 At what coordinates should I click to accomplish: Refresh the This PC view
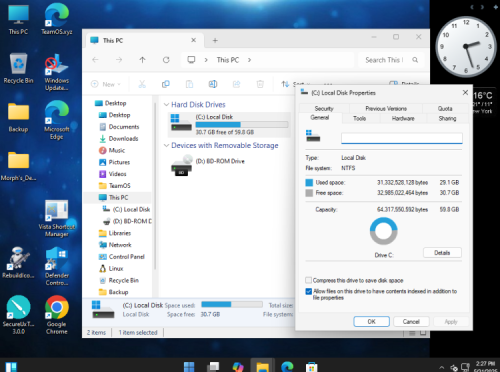click(166, 60)
